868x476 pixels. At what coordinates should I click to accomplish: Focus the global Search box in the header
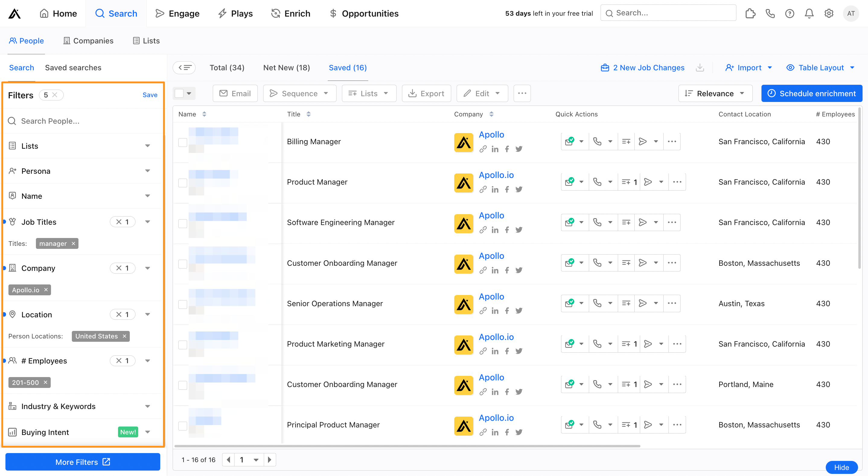668,13
